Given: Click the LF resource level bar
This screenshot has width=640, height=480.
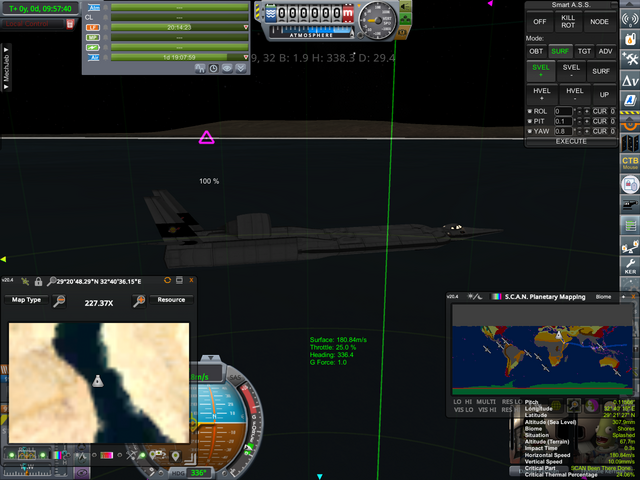Looking at the screenshot, I should pos(179,27).
